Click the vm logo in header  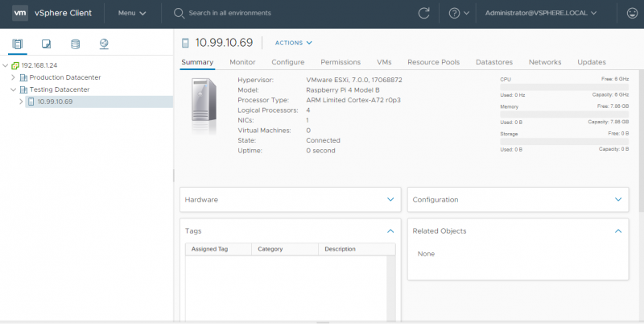20,13
